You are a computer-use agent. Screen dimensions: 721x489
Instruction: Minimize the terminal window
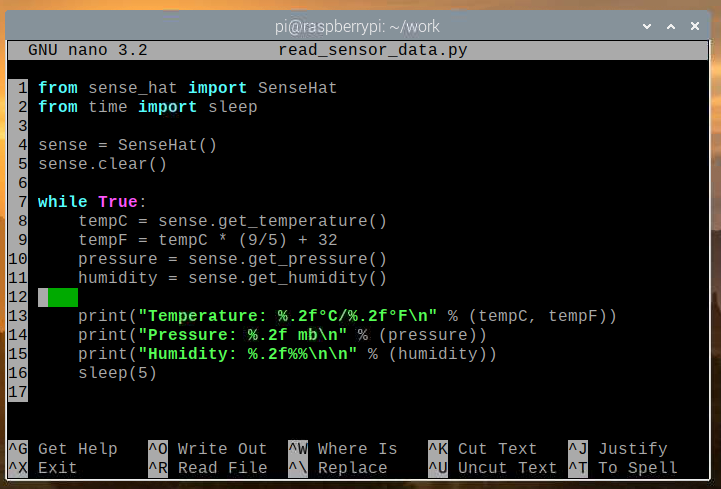[649, 25]
